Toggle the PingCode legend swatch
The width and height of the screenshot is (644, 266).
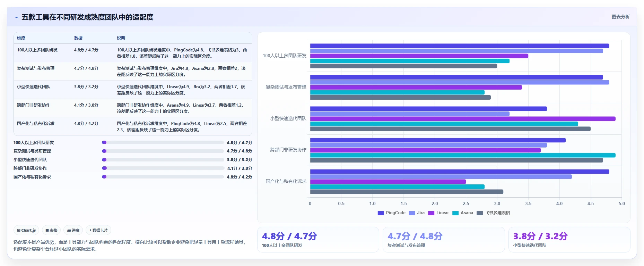[x=381, y=213]
